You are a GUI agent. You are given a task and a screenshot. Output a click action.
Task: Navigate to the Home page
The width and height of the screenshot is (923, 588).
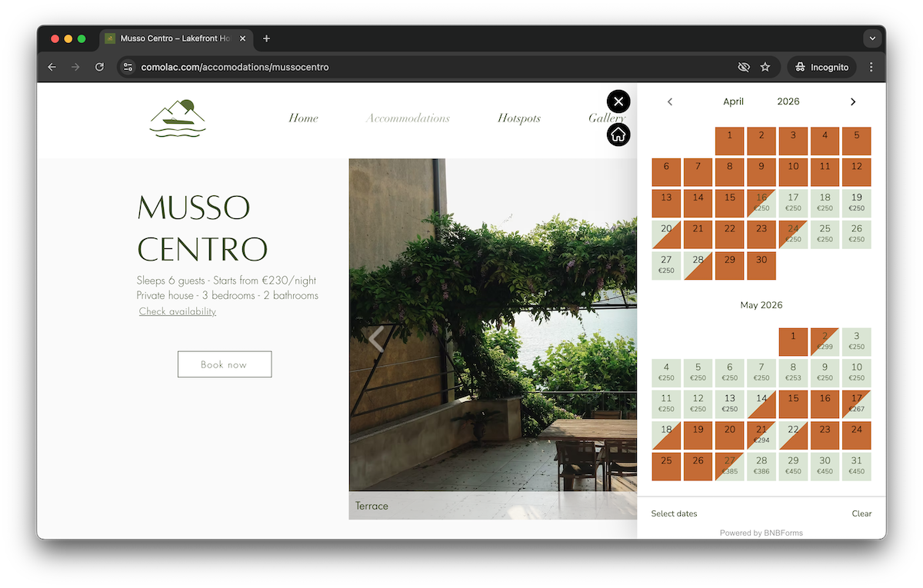click(x=303, y=118)
